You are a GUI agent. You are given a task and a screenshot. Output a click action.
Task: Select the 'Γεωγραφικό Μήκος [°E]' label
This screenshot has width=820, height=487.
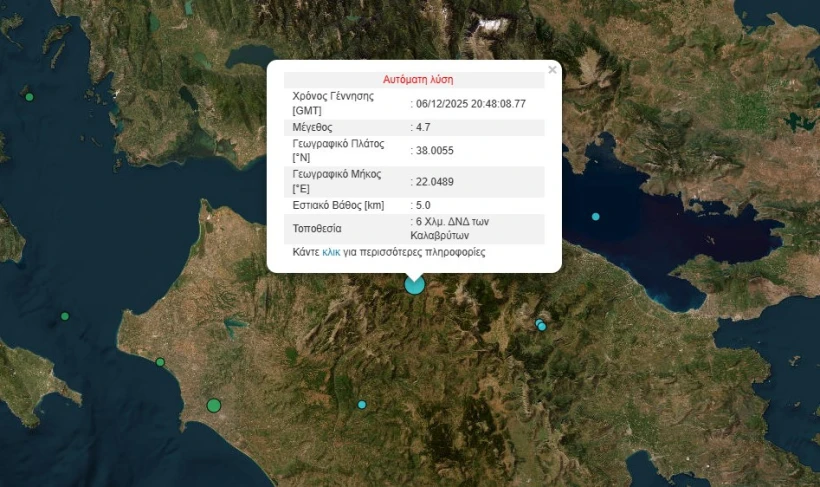tap(337, 182)
